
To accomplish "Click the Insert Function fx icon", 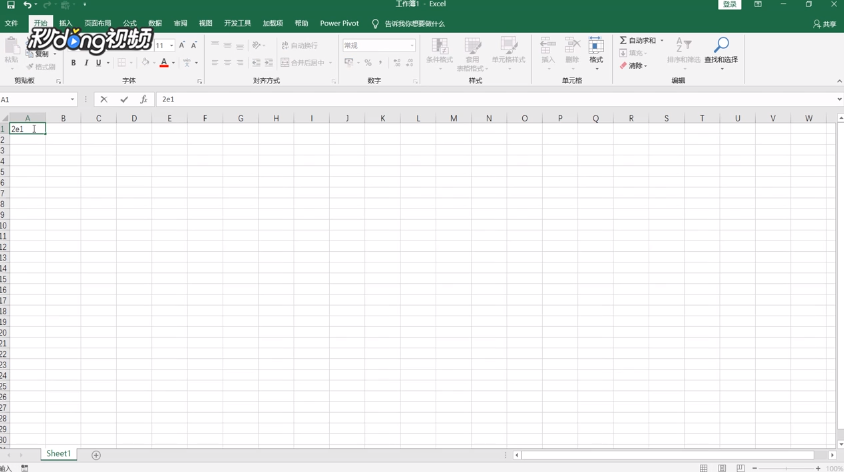I will pyautogui.click(x=144, y=100).
